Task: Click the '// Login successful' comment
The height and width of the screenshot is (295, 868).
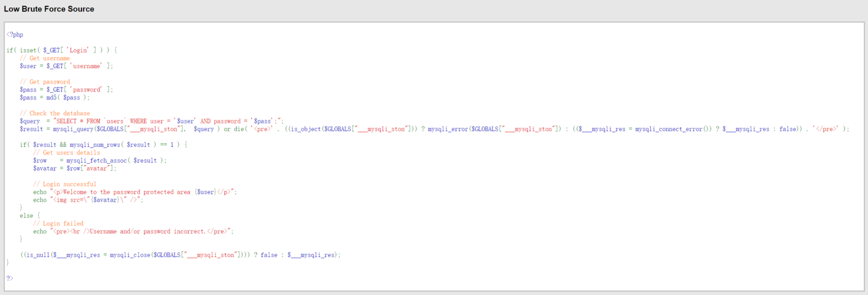Action: coord(64,184)
